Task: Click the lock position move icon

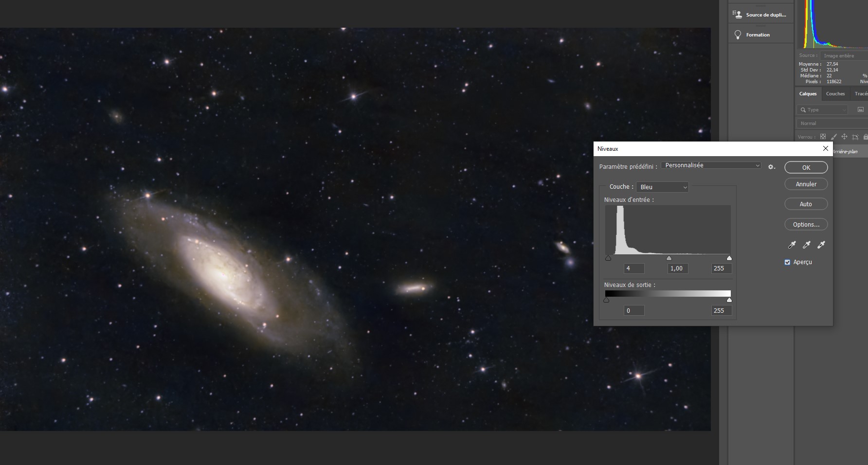Action: click(844, 137)
